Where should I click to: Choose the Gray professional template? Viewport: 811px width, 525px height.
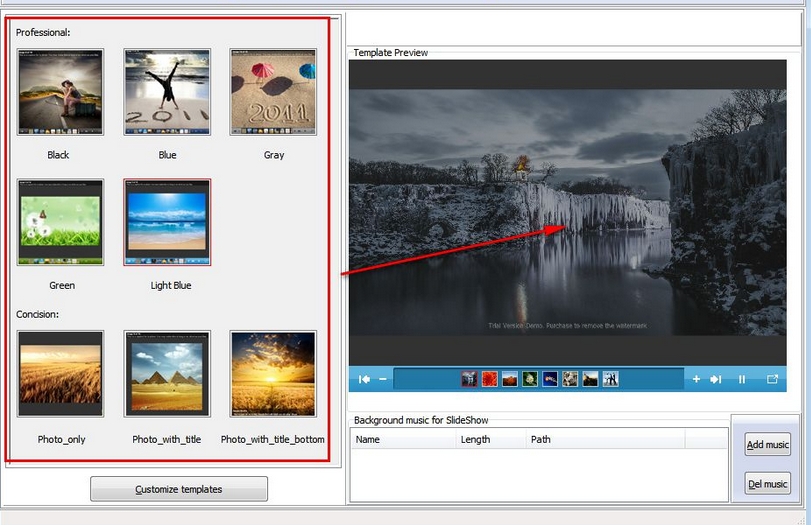point(273,92)
